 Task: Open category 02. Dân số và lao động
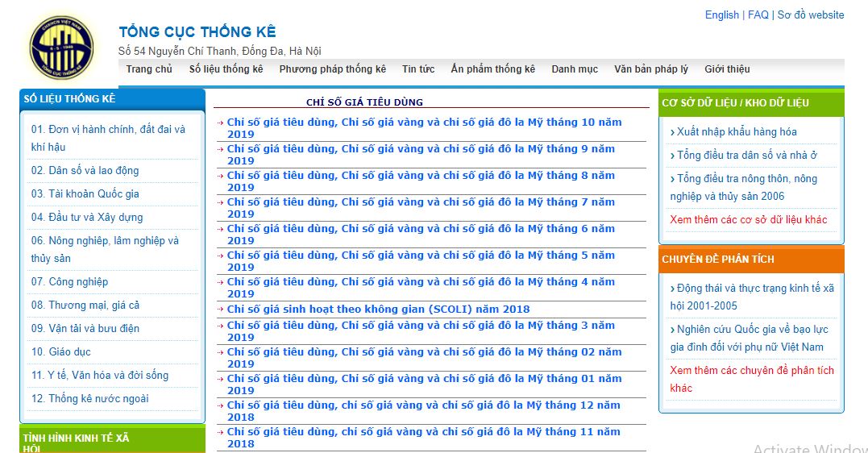pos(85,170)
